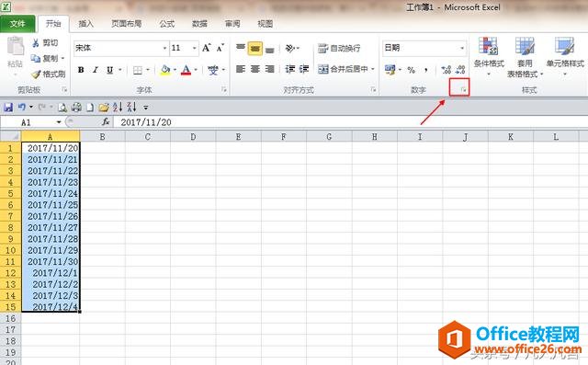Viewport: 588px width, 365px height.
Task: Click the 粘贴 Paste clipboard icon
Action: [16, 47]
